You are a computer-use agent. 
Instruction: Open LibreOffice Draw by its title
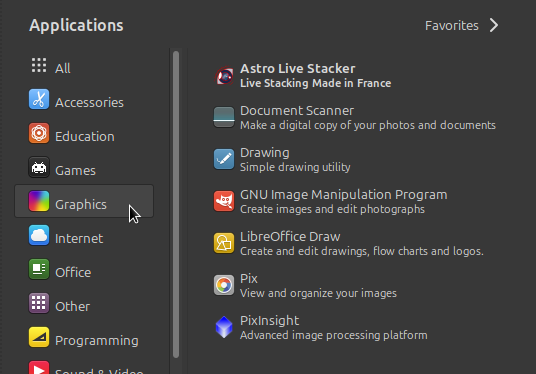click(290, 237)
